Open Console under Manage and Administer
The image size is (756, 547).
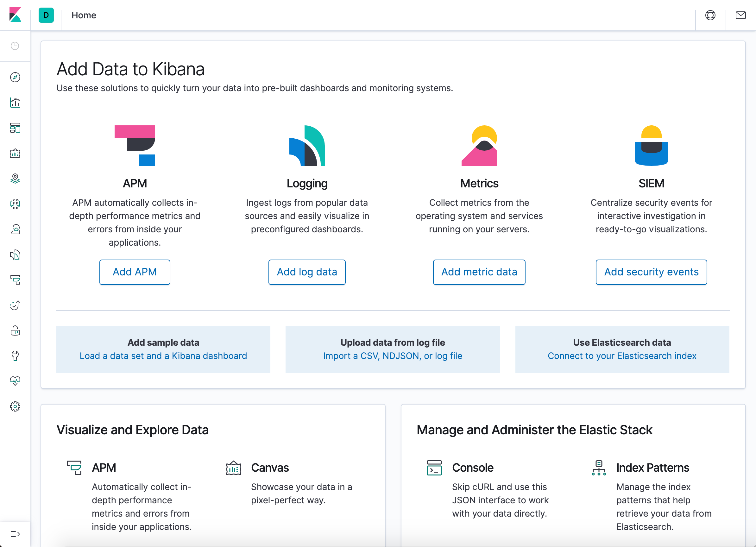point(473,468)
